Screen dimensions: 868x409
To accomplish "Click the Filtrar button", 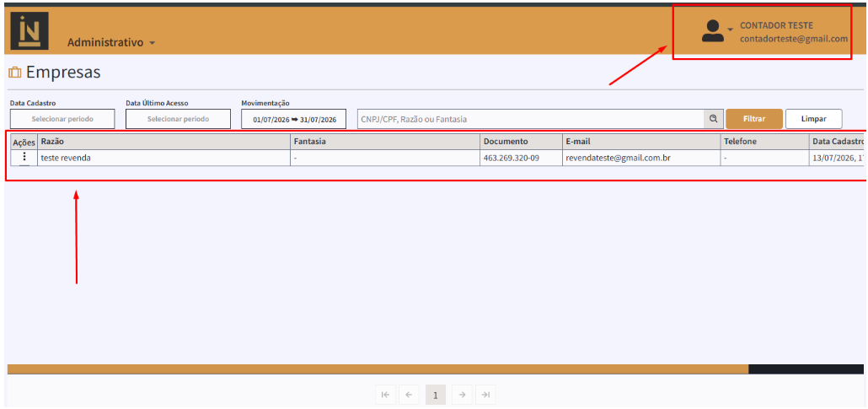I will 754,119.
